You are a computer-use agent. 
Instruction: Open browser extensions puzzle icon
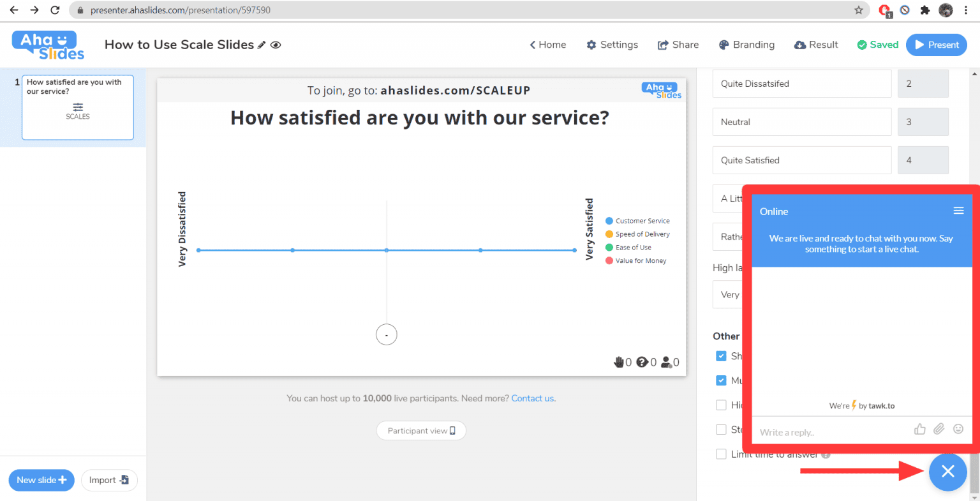point(924,10)
